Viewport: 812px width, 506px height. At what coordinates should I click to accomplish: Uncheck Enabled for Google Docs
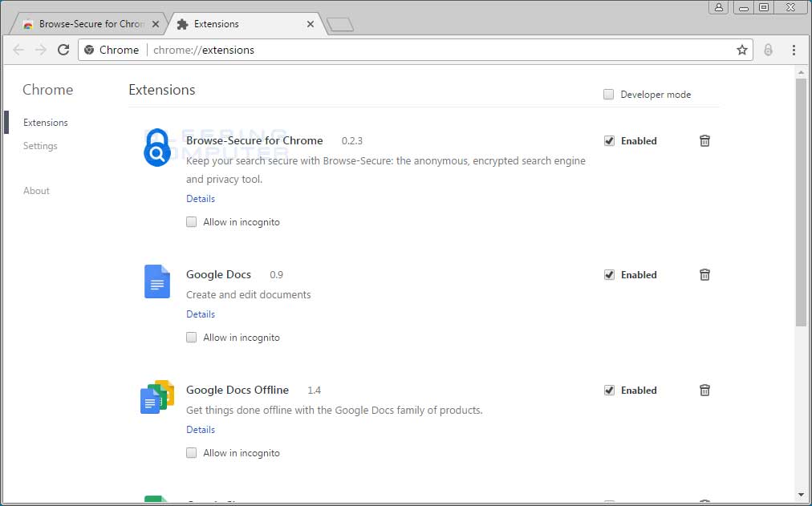click(610, 275)
